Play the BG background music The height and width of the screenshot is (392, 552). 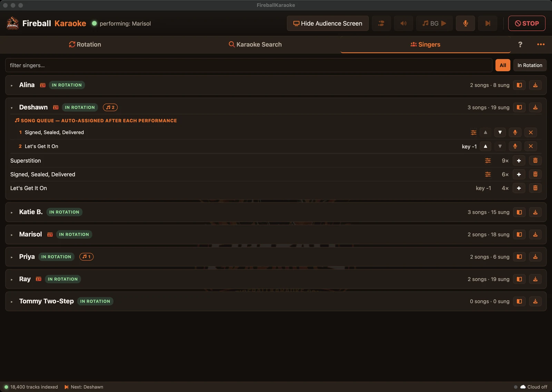coord(434,23)
